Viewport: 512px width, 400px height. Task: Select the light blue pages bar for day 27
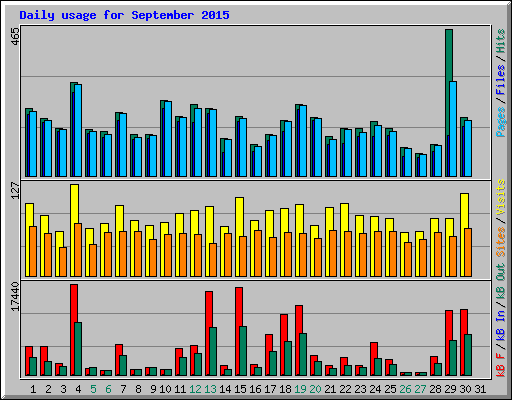423,165
